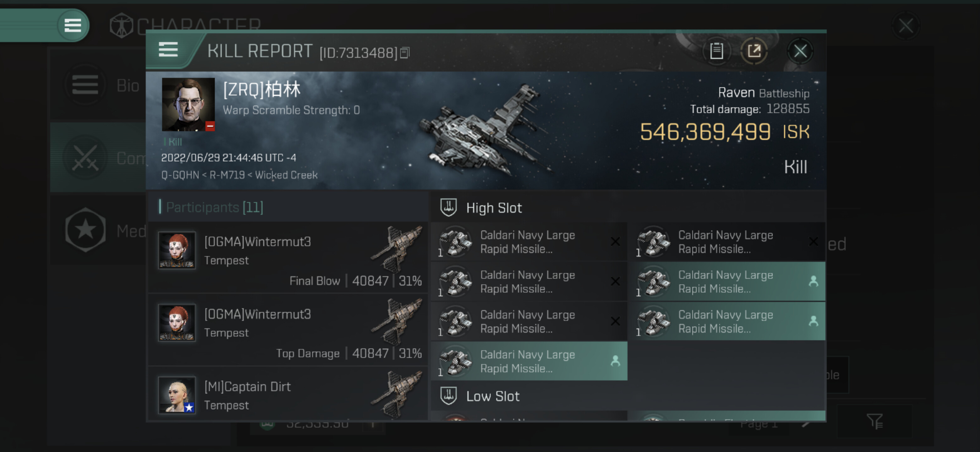
Task: Click the clipboard icon in report header
Action: tap(716, 51)
